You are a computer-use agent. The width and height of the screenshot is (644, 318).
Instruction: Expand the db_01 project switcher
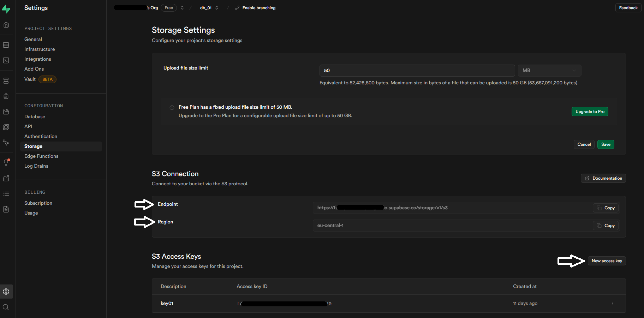(x=217, y=7)
